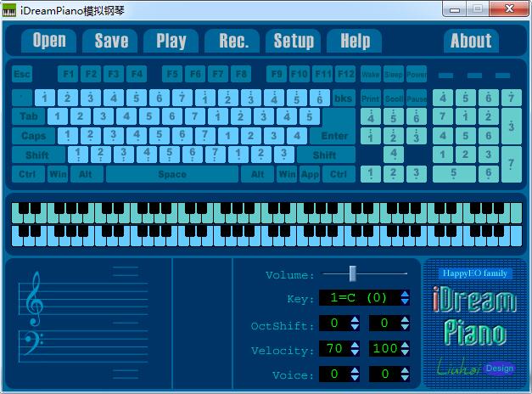Image resolution: width=532 pixels, height=394 pixels.
Task: Start recording with the Rec. button
Action: coord(232,41)
